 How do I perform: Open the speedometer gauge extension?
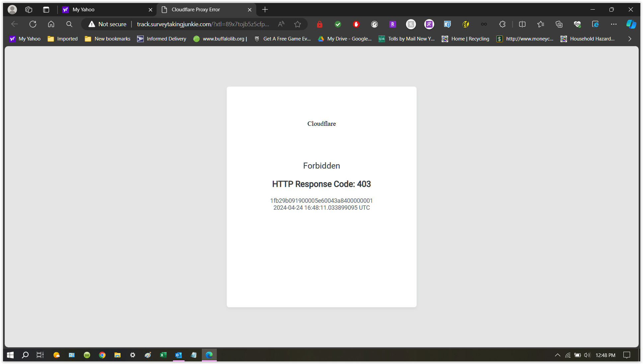point(374,24)
